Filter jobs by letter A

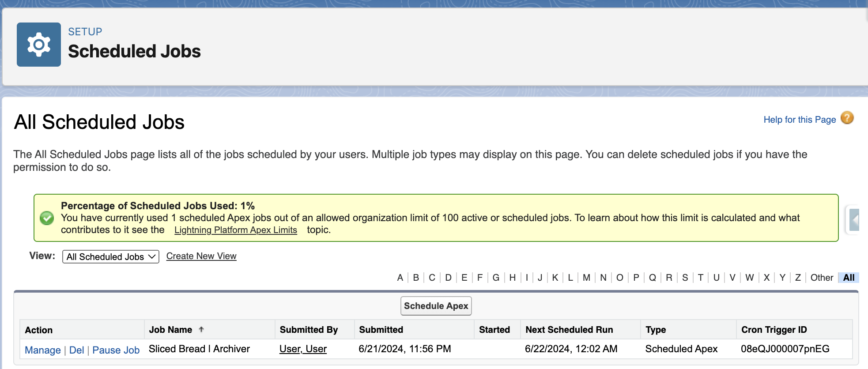pyautogui.click(x=400, y=278)
